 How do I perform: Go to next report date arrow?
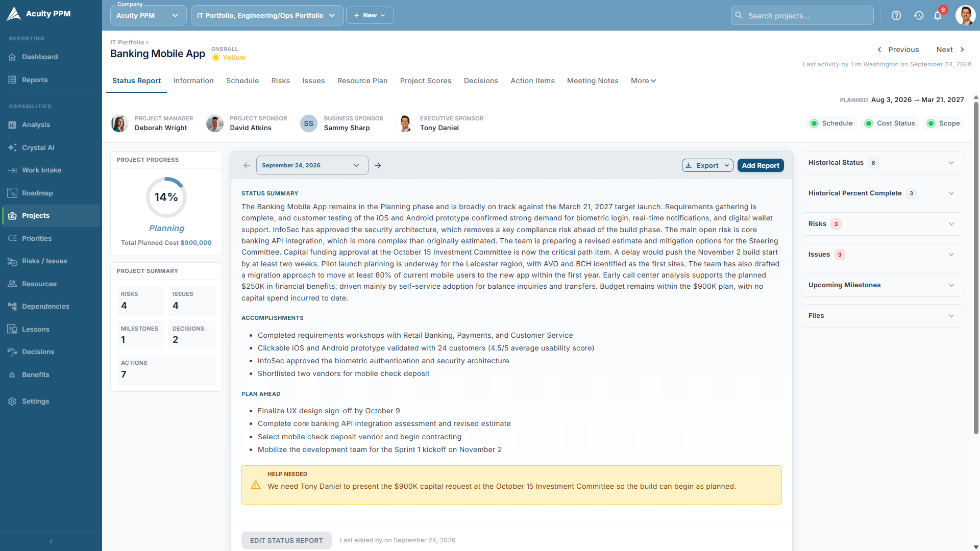378,165
